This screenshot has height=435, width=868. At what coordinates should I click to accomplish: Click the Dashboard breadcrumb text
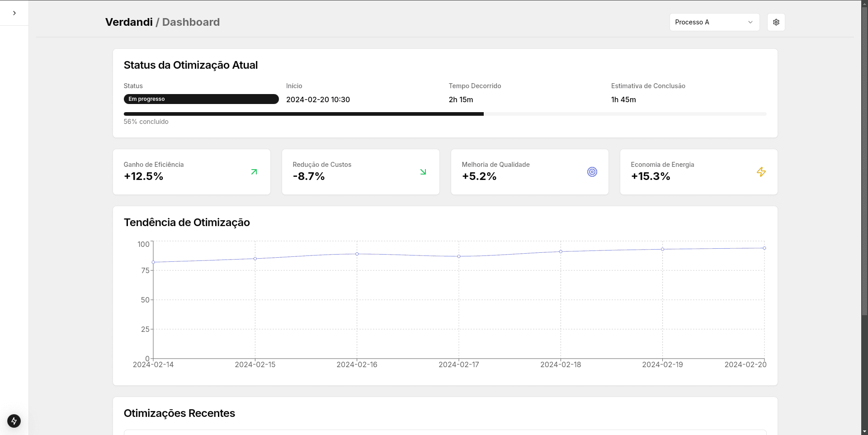(x=191, y=22)
